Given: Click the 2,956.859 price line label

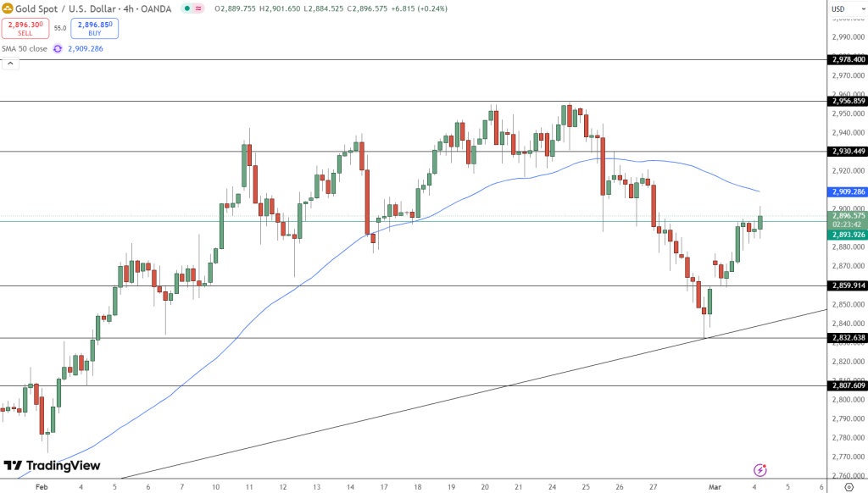Looking at the screenshot, I should (847, 102).
